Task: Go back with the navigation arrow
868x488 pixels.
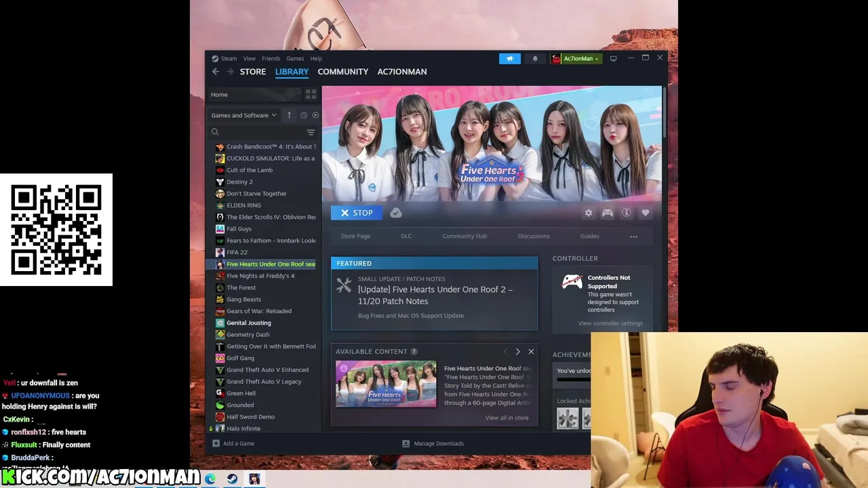Action: [216, 72]
